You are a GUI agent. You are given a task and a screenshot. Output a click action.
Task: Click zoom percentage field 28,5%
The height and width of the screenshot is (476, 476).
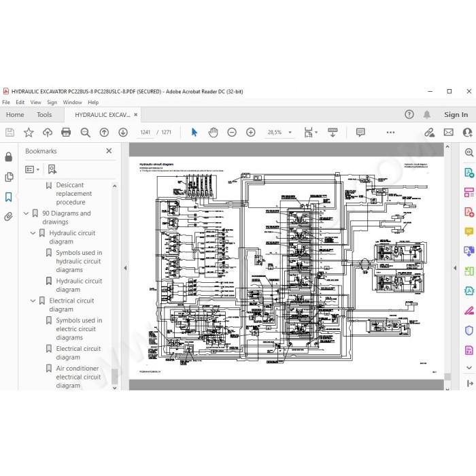click(x=275, y=133)
